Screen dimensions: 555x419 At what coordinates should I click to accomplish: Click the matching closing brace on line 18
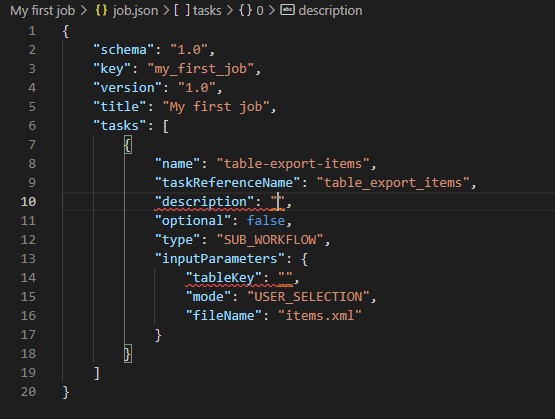pos(128,354)
